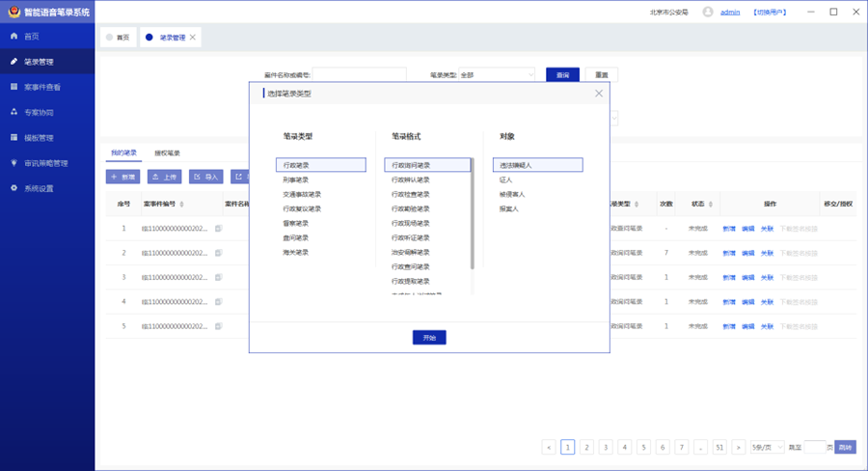Image resolution: width=868 pixels, height=471 pixels.
Task: Click the 审讯策略管理 lightbulb icon
Action: click(14, 162)
